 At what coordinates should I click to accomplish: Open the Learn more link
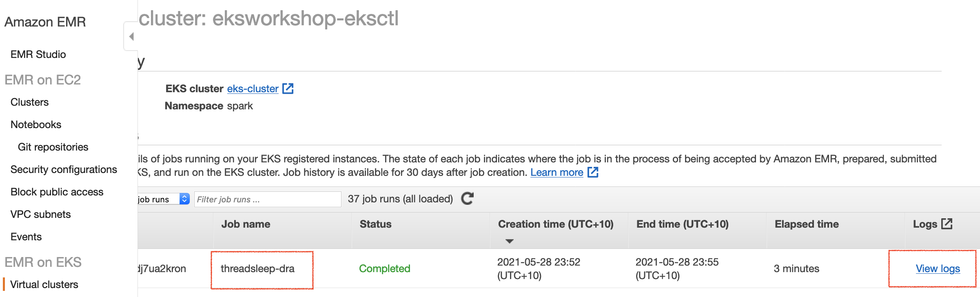(x=557, y=172)
